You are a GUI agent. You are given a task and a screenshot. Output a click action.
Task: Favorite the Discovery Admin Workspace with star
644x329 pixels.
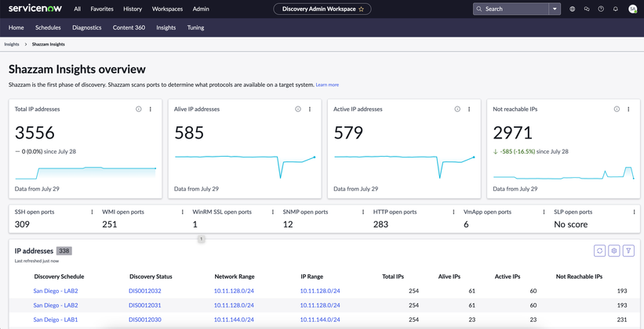point(361,9)
